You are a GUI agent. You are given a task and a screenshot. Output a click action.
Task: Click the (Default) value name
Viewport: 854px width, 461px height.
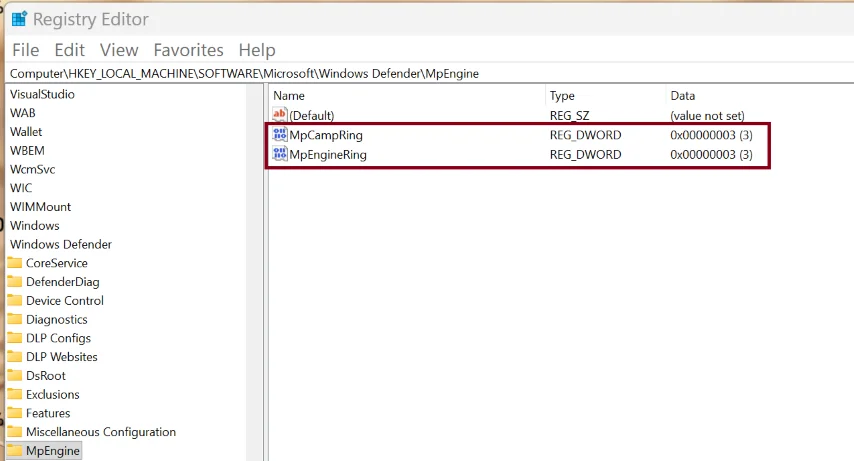312,116
